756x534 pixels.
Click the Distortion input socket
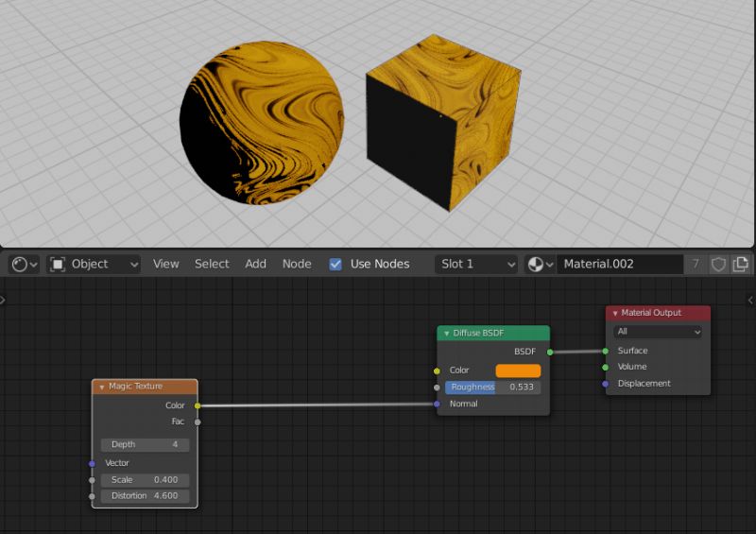coord(92,496)
